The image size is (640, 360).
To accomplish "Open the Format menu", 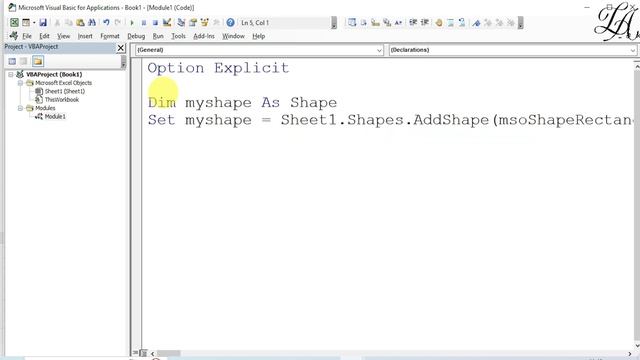I will pyautogui.click(x=110, y=36).
